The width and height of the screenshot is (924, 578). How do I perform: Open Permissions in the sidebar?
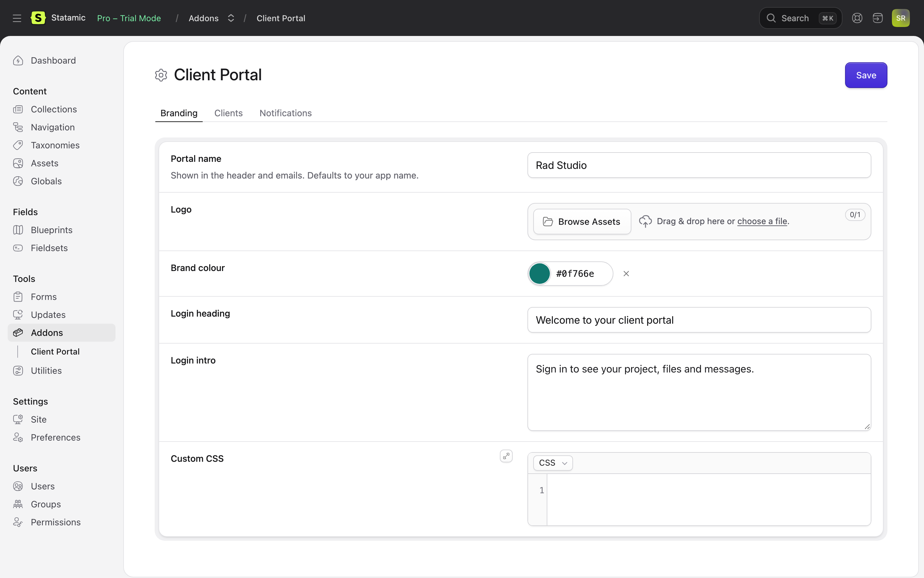[x=56, y=522]
